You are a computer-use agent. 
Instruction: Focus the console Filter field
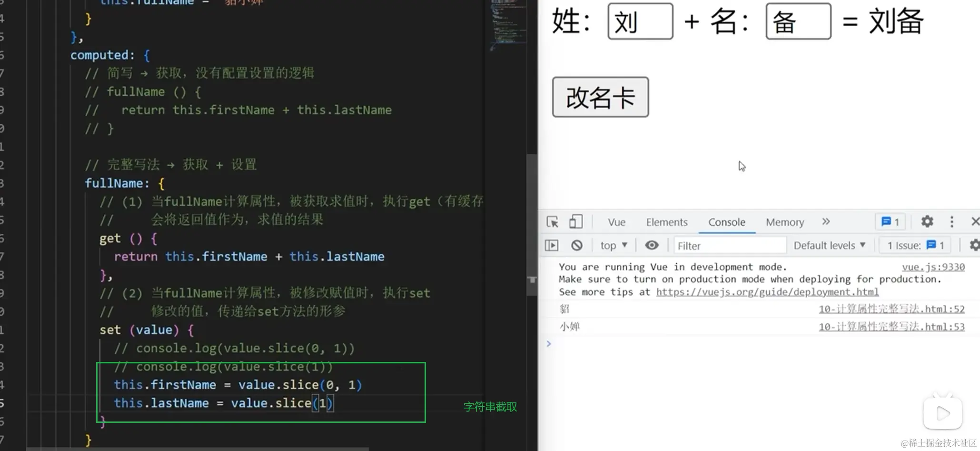pos(729,246)
